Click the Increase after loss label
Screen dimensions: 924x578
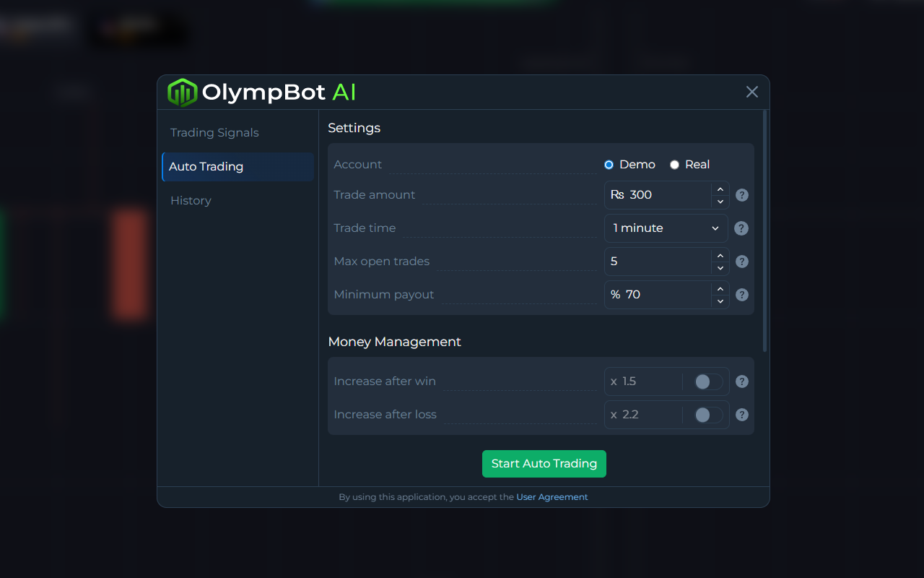click(x=385, y=415)
